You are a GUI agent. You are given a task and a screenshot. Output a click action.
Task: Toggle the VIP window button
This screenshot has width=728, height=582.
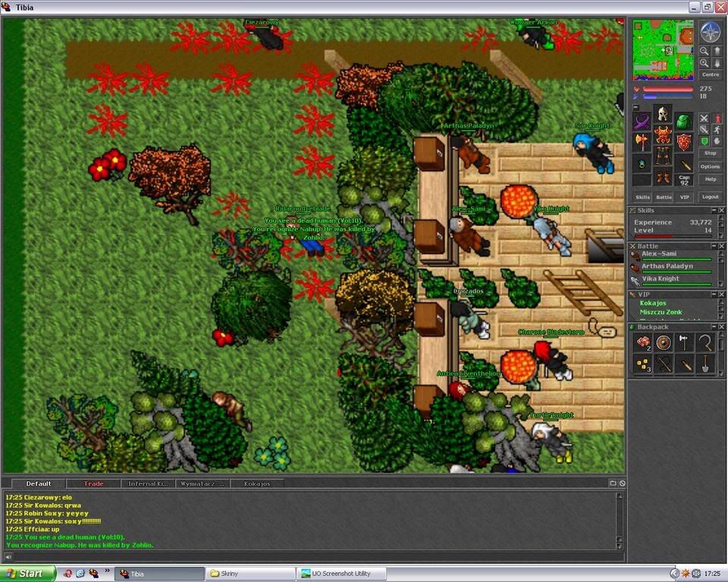click(684, 197)
